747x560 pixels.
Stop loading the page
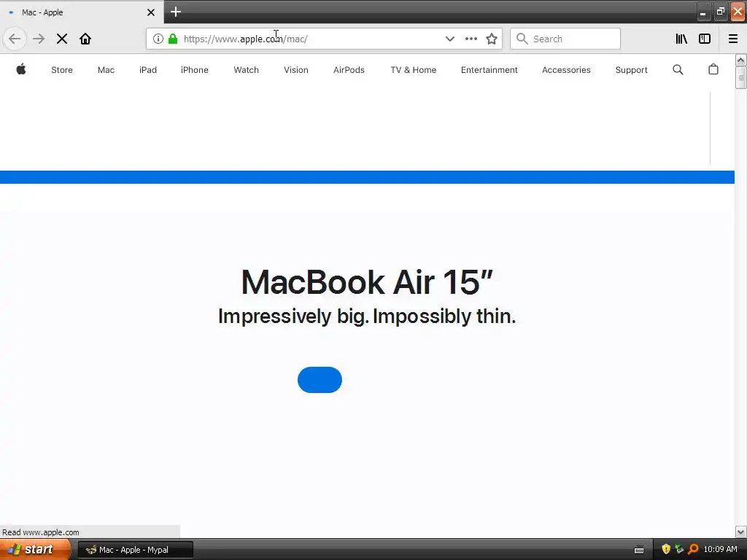62,39
